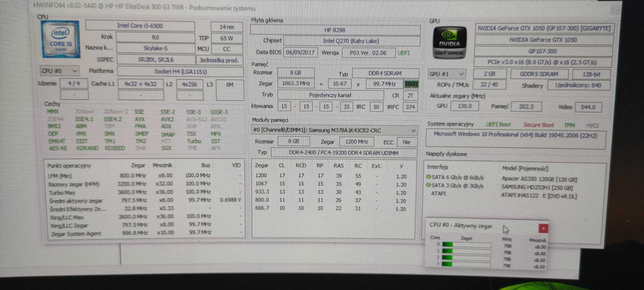
Task: Click the NVIDIA GeForce GTX 1050 (GP107-300) [GIGABYTE] field
Action: click(x=544, y=28)
